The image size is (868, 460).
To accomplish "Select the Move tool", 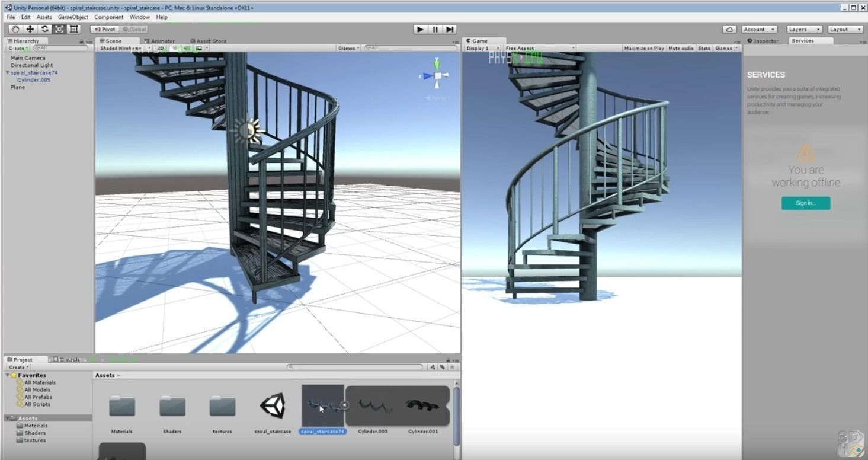I will pos(30,28).
